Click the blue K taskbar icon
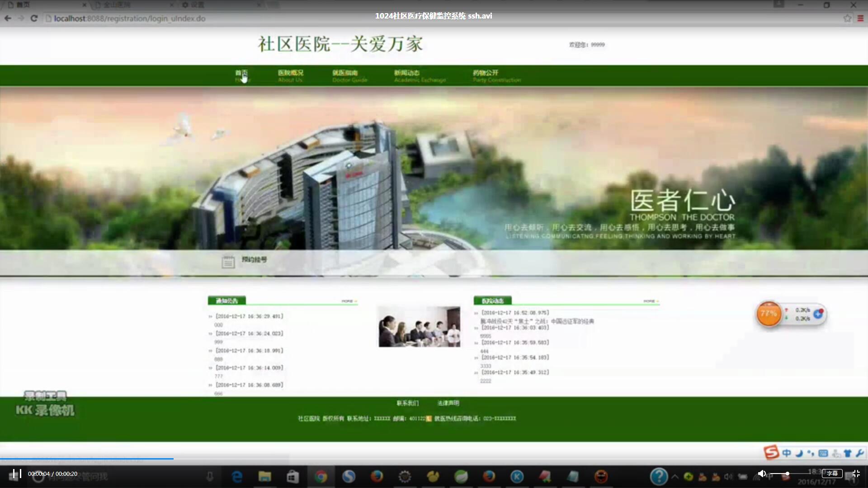Viewport: 868px width, 488px height. point(517,477)
